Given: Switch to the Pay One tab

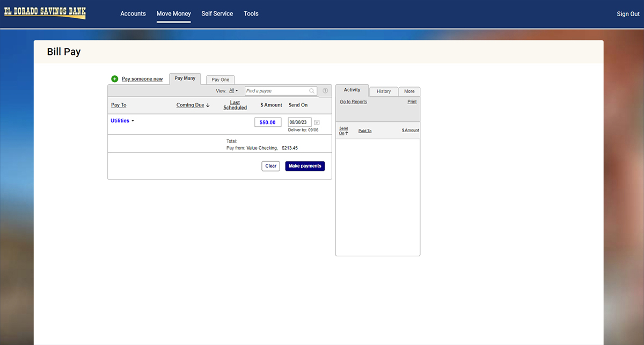Looking at the screenshot, I should pyautogui.click(x=221, y=80).
